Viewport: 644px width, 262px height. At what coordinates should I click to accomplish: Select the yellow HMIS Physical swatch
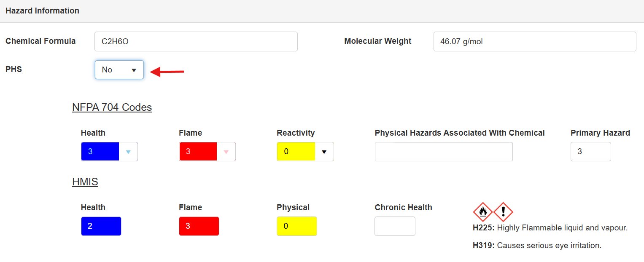pos(296,226)
